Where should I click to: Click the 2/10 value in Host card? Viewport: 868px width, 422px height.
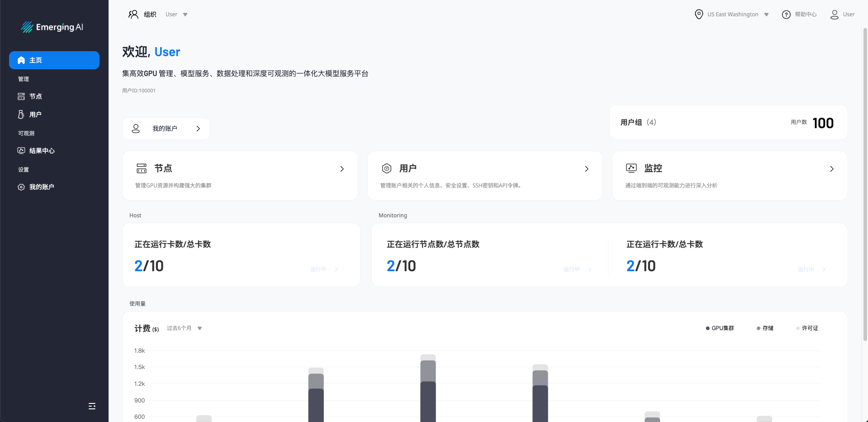pyautogui.click(x=149, y=266)
